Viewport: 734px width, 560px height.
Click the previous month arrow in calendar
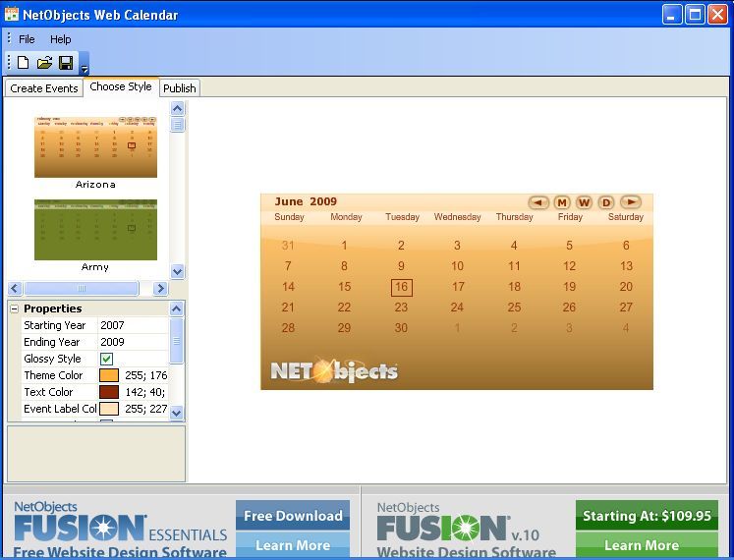click(538, 202)
